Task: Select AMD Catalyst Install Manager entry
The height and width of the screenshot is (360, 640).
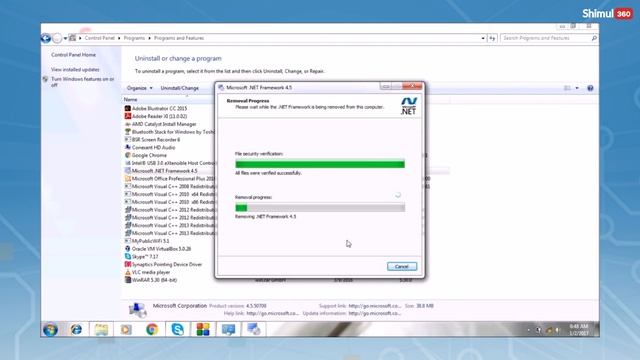Action: pyautogui.click(x=164, y=124)
